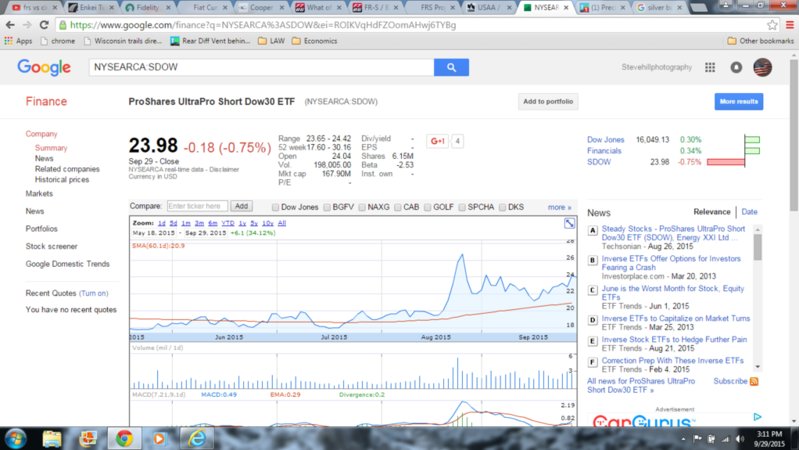
Task: Click the blue search magnifier button
Action: click(x=451, y=67)
